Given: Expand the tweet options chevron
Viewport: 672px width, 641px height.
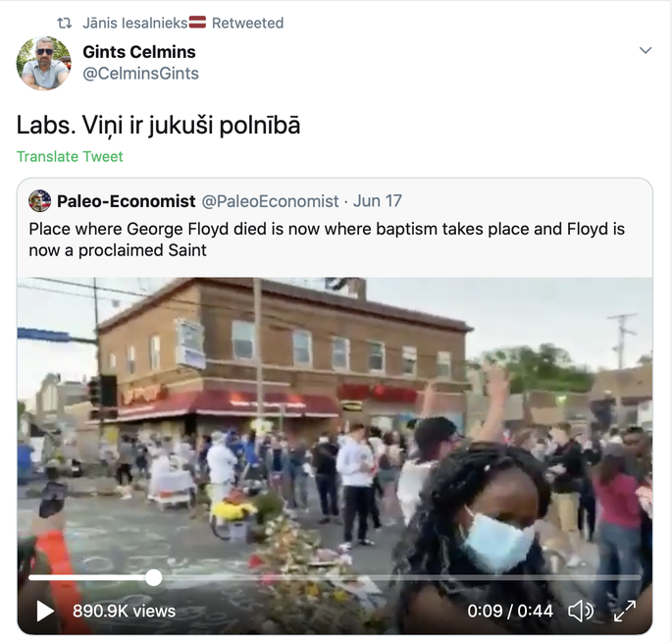Looking at the screenshot, I should point(646,50).
